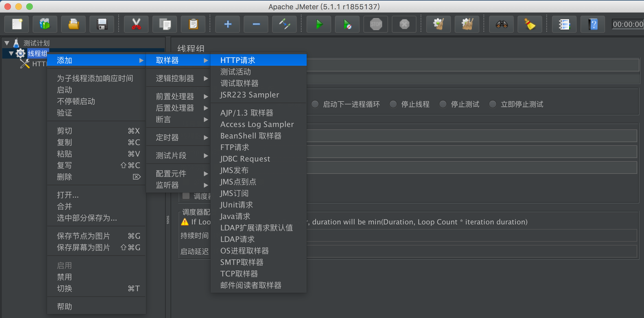Toggle the 调度器 checkbox
644x318 pixels.
(186, 196)
